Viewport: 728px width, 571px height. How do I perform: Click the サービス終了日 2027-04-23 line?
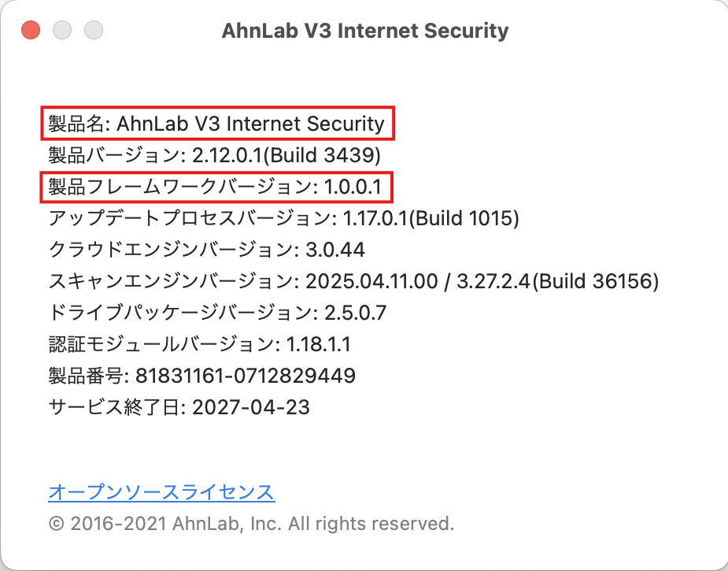(179, 407)
